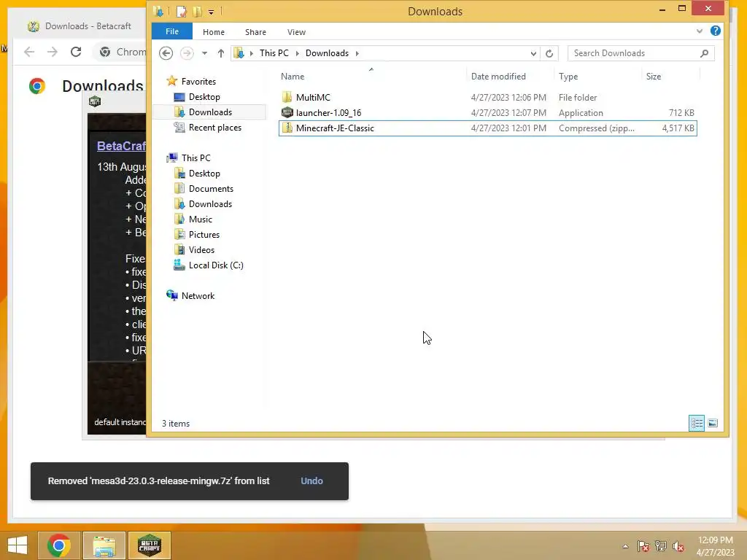Click Undo in Chrome removal toast
This screenshot has width=747, height=560.
311,481
